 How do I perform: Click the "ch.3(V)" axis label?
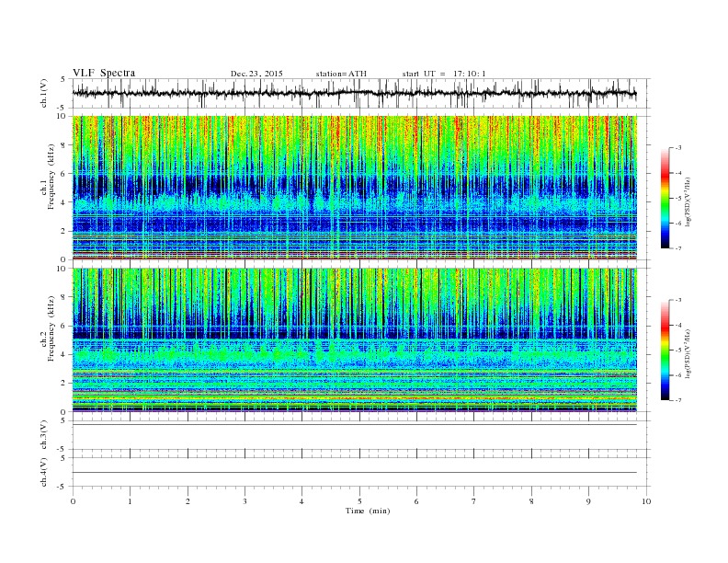(44, 435)
